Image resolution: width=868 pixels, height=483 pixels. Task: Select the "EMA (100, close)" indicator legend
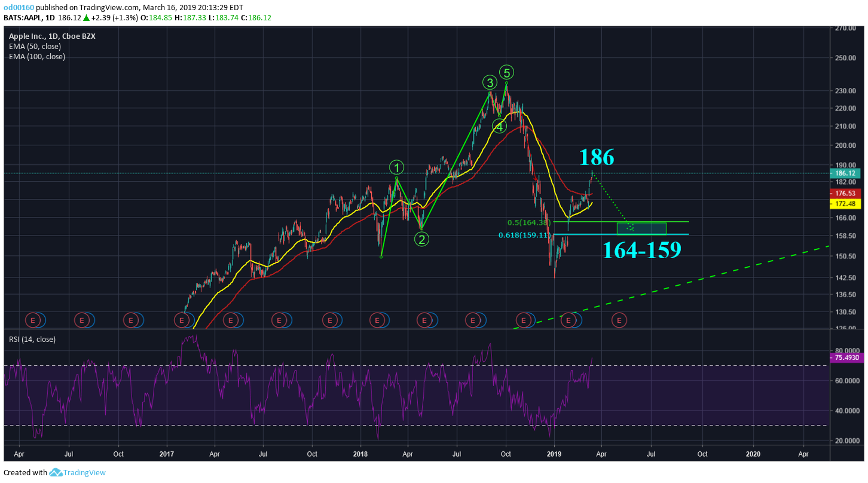click(x=37, y=57)
